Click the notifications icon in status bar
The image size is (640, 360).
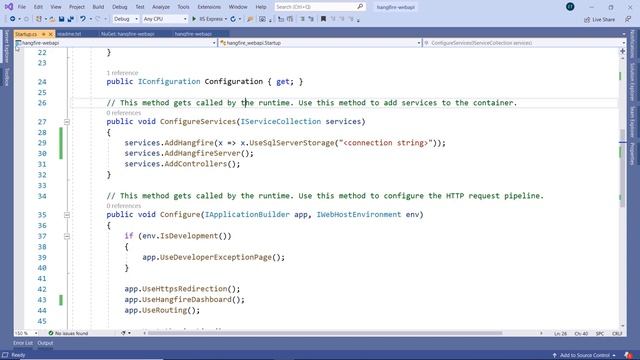[x=629, y=356]
